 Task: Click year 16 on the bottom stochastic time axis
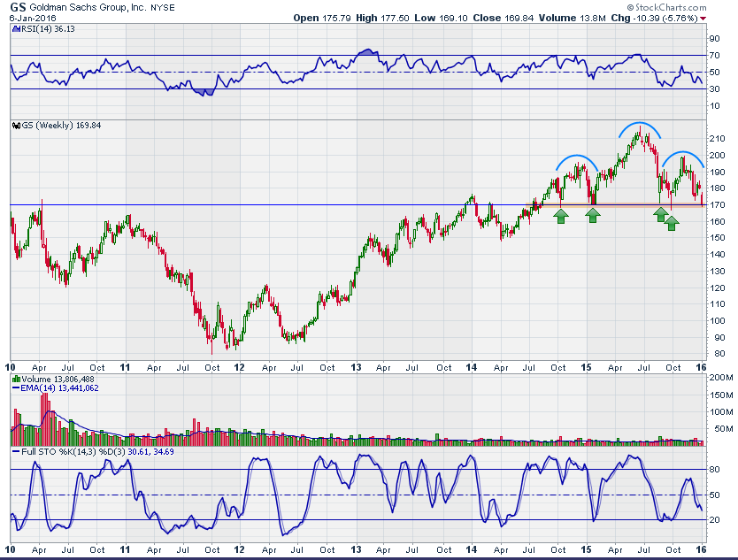click(702, 549)
